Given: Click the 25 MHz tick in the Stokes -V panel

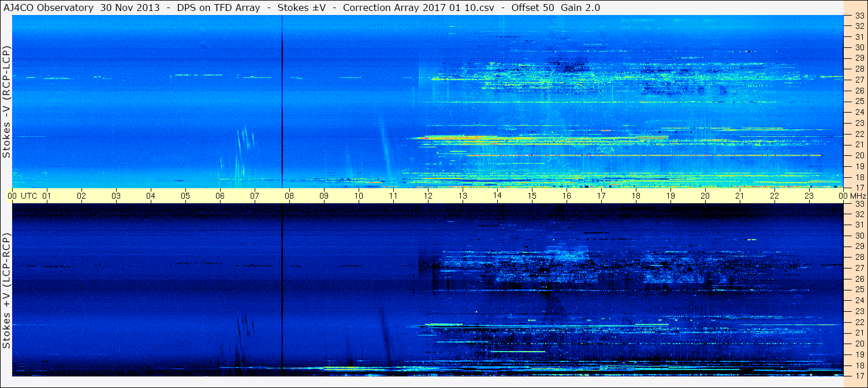Looking at the screenshot, I should [859, 102].
